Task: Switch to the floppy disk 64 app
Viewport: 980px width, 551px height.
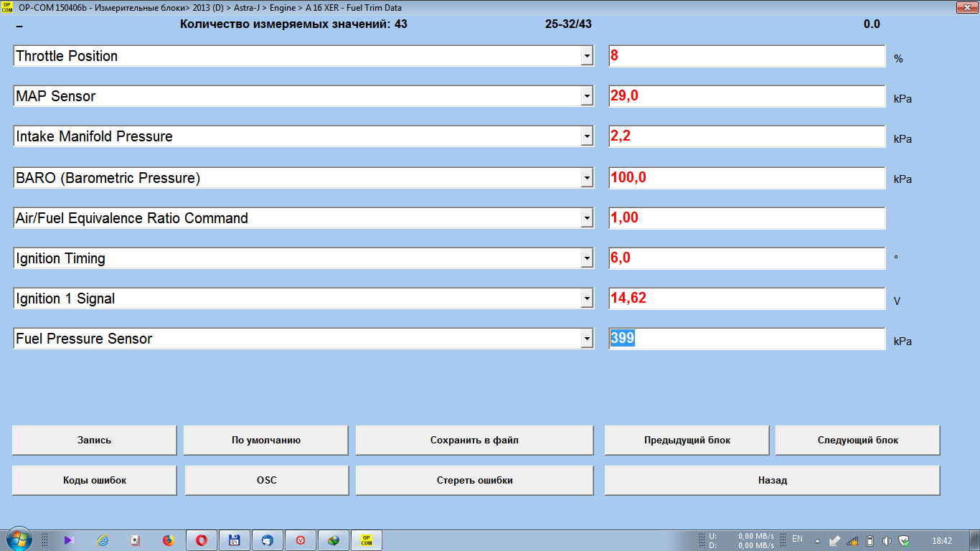Action: [235, 540]
